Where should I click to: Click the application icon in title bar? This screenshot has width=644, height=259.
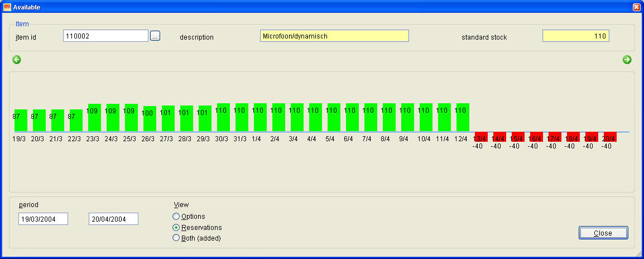(x=7, y=7)
